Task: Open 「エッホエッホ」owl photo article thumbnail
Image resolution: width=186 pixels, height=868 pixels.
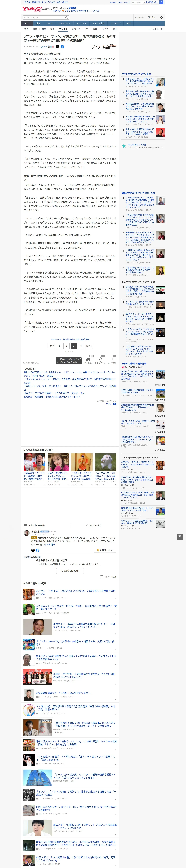Action: (x=106, y=462)
